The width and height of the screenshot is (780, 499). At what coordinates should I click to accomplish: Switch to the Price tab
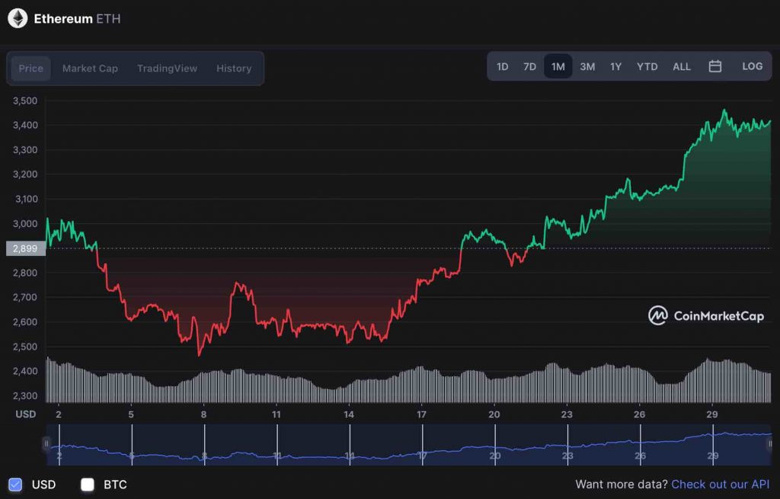click(31, 68)
